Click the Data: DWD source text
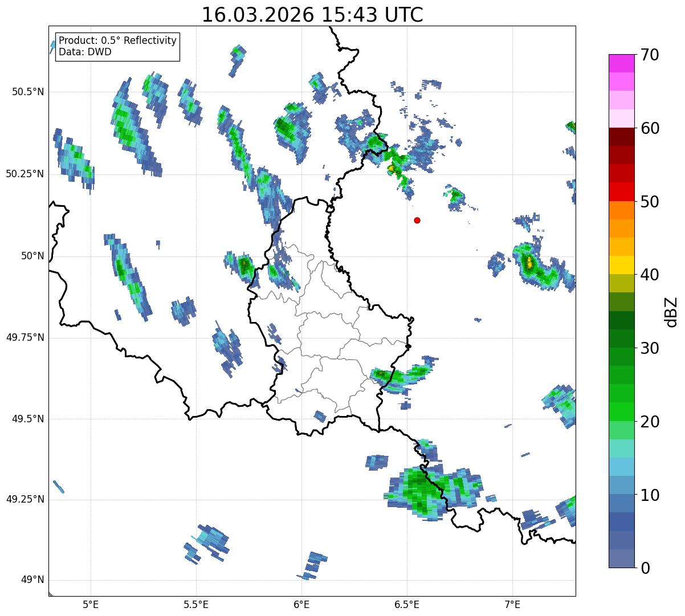The height and width of the screenshot is (616, 685). [x=85, y=52]
